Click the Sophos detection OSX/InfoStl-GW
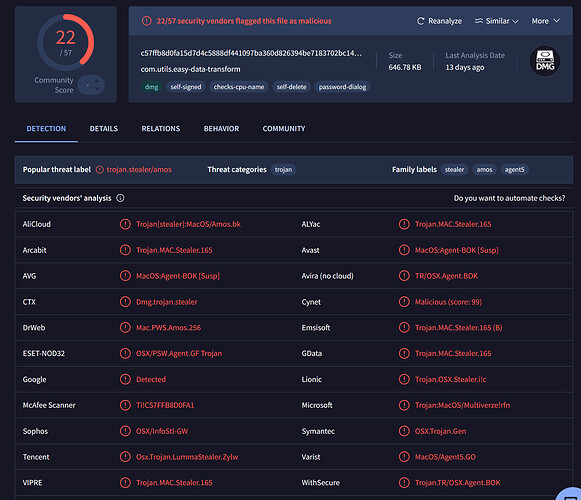This screenshot has width=581, height=500. [162, 431]
